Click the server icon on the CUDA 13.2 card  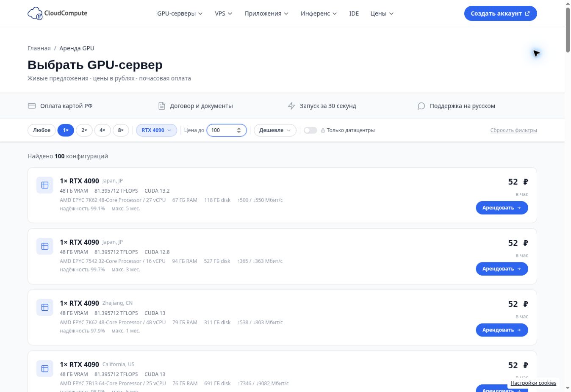[x=45, y=185]
